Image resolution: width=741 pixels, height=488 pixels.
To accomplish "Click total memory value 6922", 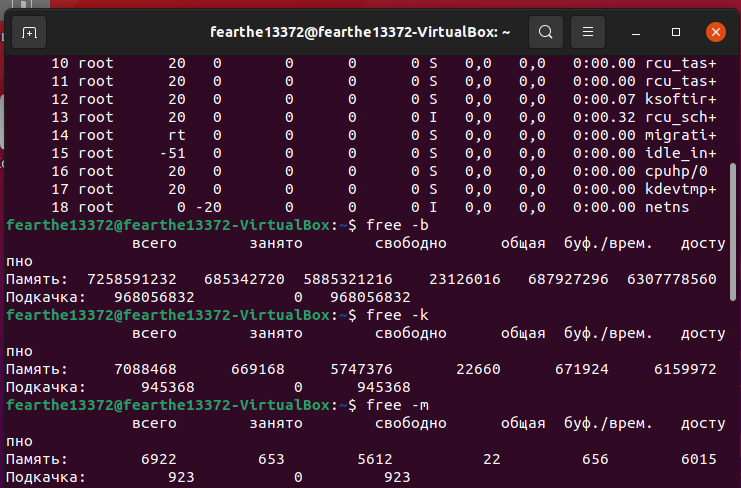I will [x=159, y=459].
